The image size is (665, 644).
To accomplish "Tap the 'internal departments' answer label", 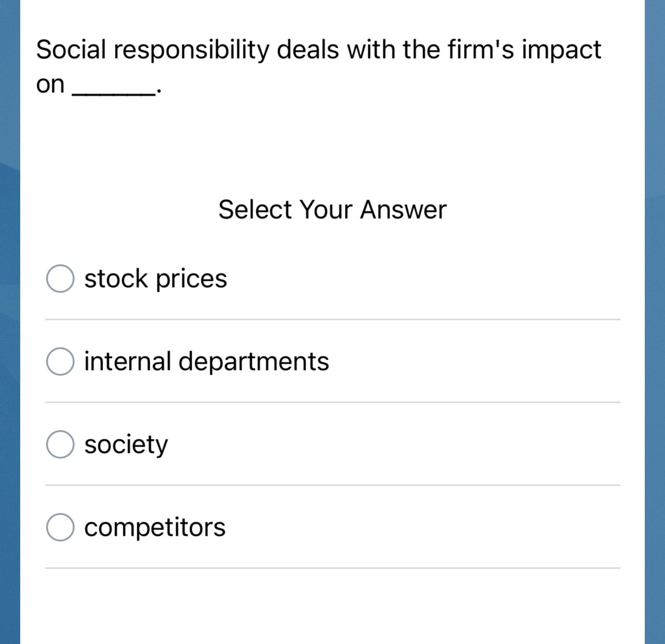I will click(x=206, y=361).
